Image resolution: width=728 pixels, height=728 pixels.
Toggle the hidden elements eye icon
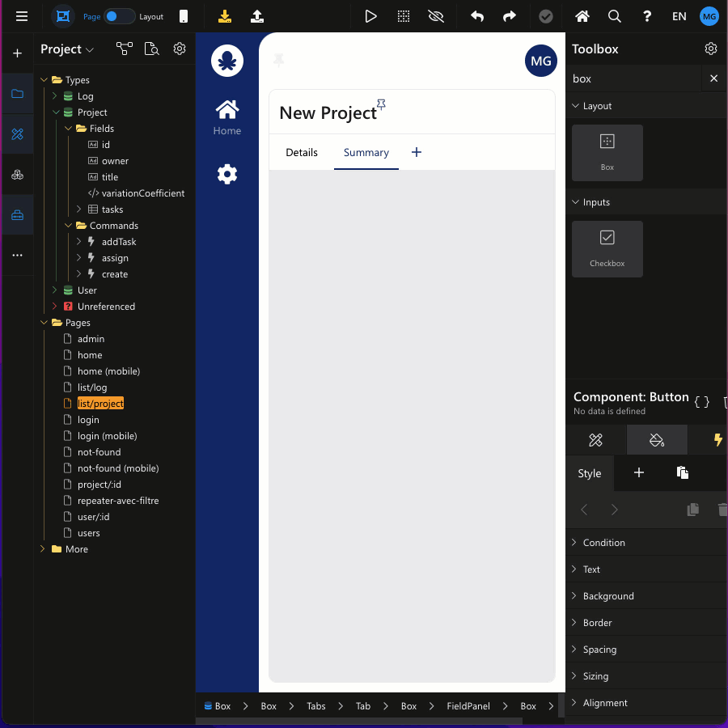[436, 16]
